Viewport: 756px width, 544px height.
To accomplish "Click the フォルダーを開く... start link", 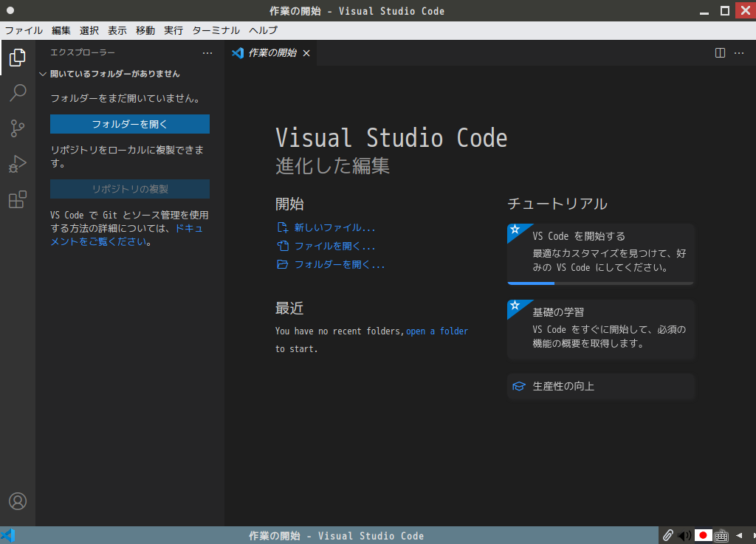I will (x=340, y=264).
